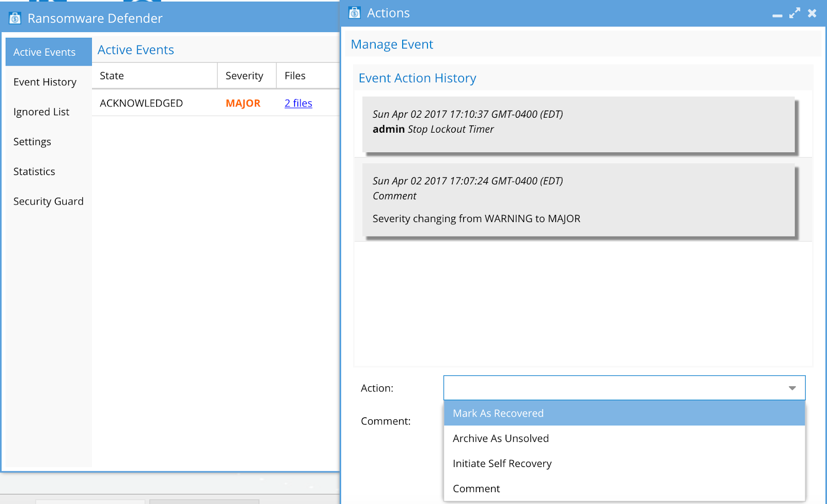The height and width of the screenshot is (504, 827).
Task: Click the Ransomware Defender window title text
Action: coord(95,19)
